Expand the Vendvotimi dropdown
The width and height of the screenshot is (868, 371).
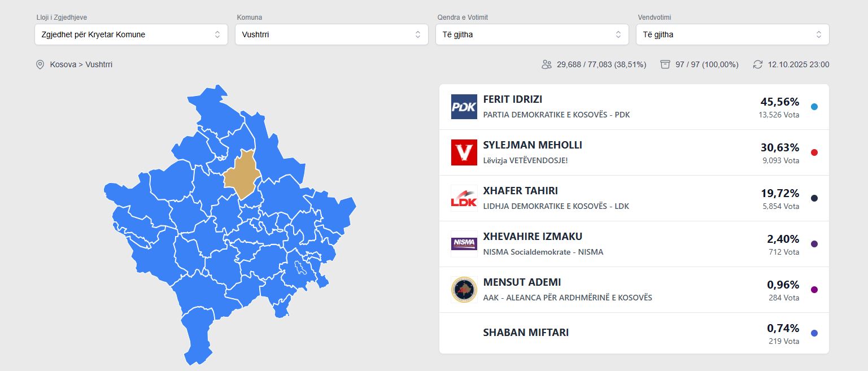click(732, 34)
